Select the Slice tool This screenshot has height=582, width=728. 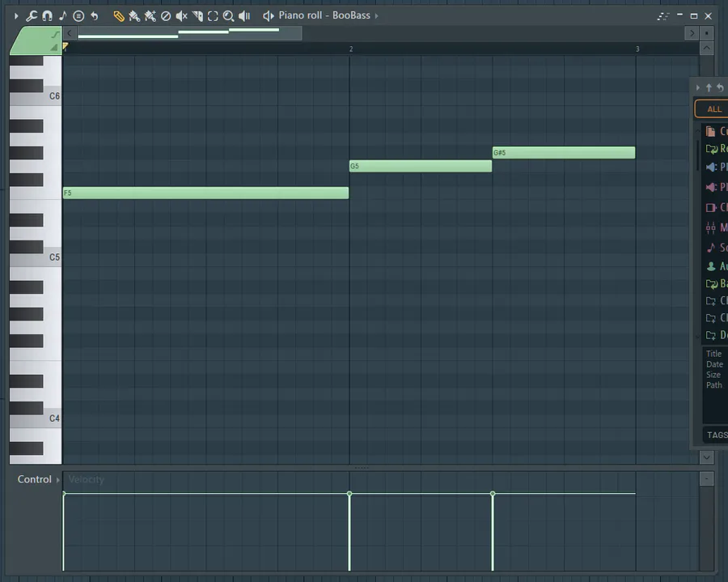[x=197, y=16]
